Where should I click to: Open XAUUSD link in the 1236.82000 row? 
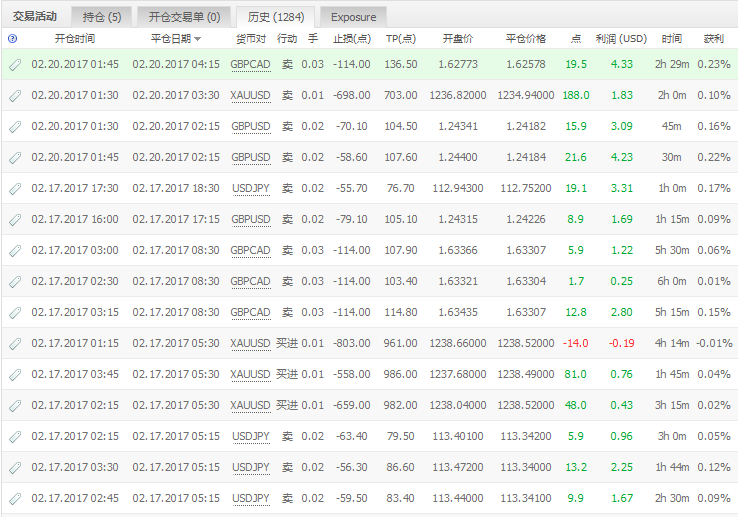coord(250,96)
